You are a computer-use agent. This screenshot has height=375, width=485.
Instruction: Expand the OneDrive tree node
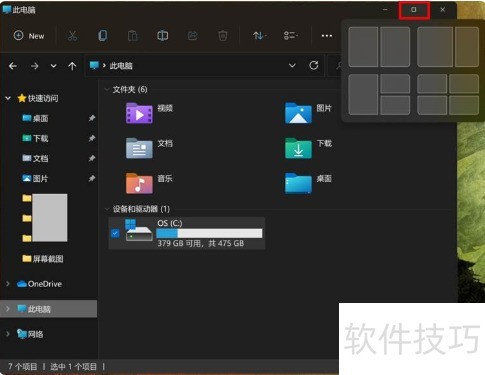[x=8, y=284]
